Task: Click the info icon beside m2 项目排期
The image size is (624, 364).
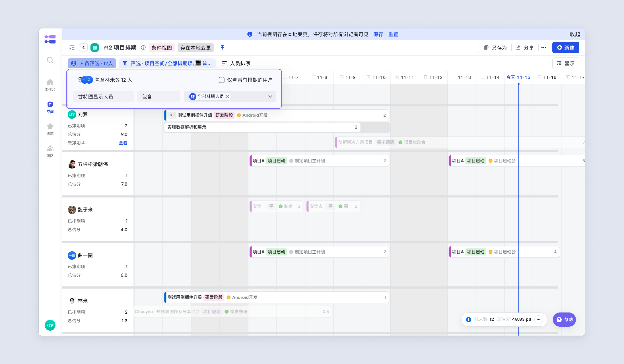Action: pyautogui.click(x=143, y=48)
